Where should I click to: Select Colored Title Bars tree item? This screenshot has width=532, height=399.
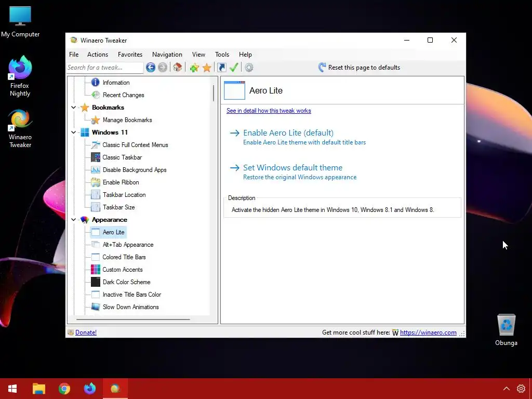pos(124,257)
